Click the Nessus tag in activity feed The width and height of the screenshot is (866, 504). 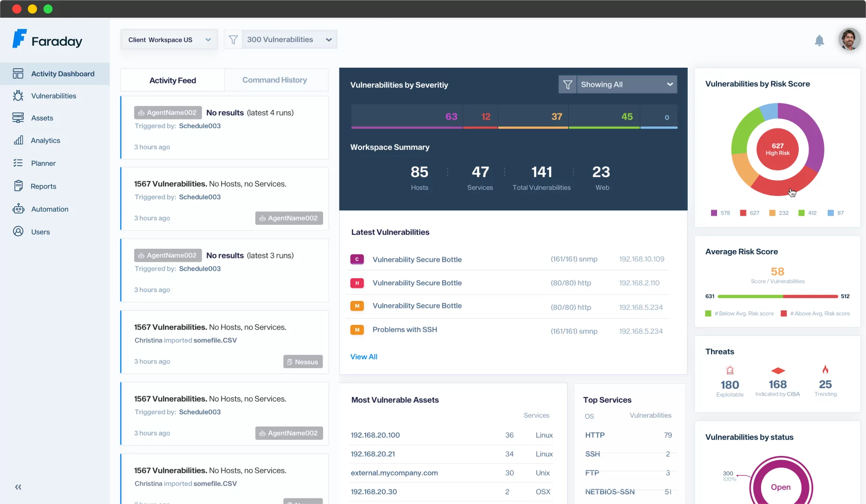pyautogui.click(x=303, y=362)
